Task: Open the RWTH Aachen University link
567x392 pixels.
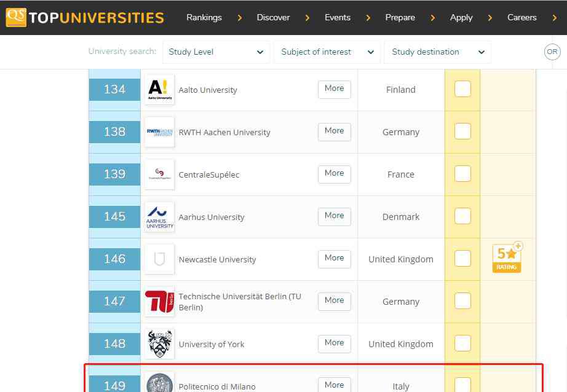Action: (224, 133)
